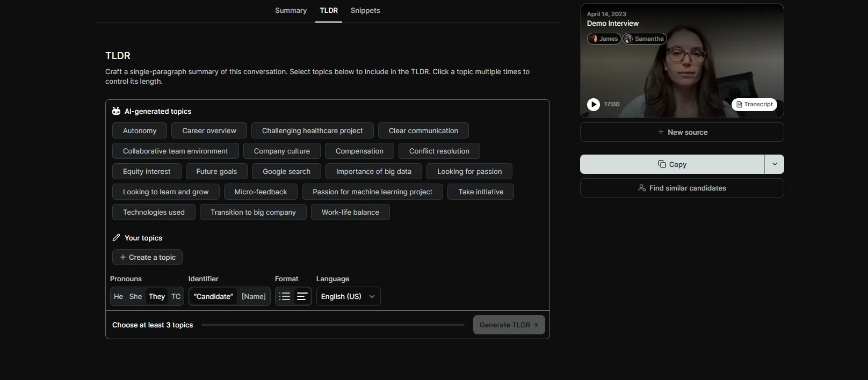
Task: Play the Demo Interview video
Action: click(x=593, y=104)
